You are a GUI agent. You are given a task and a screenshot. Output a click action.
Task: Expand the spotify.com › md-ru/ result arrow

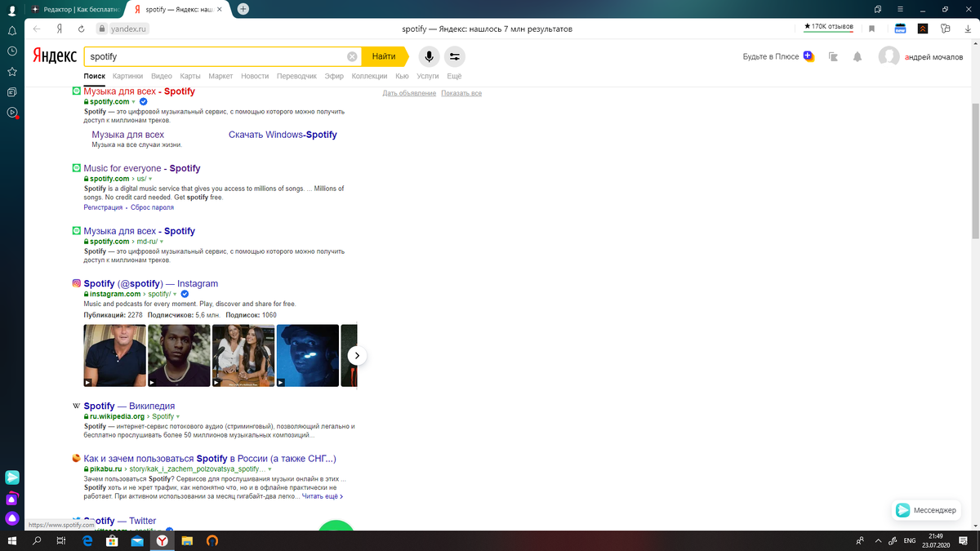162,242
